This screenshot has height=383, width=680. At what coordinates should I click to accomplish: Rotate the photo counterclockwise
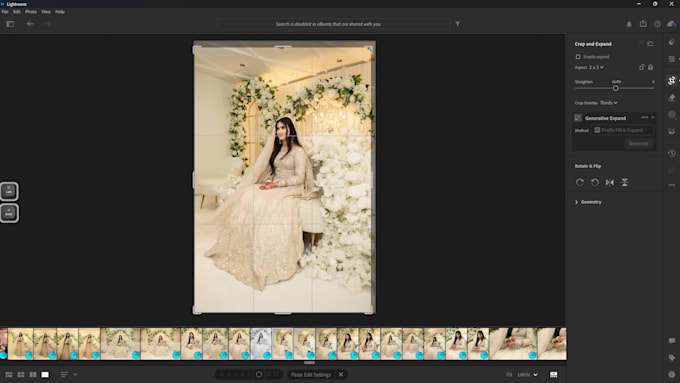point(595,182)
